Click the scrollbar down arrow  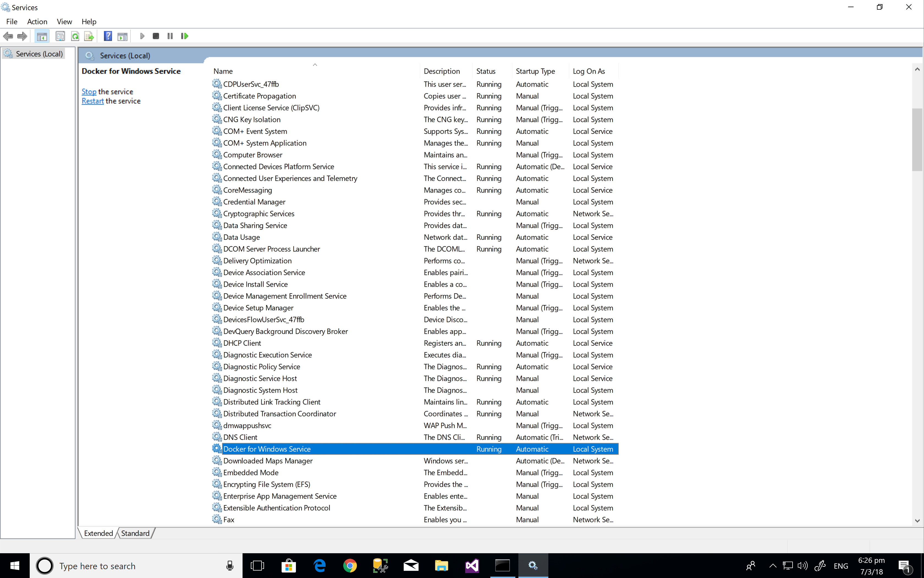[x=917, y=521]
